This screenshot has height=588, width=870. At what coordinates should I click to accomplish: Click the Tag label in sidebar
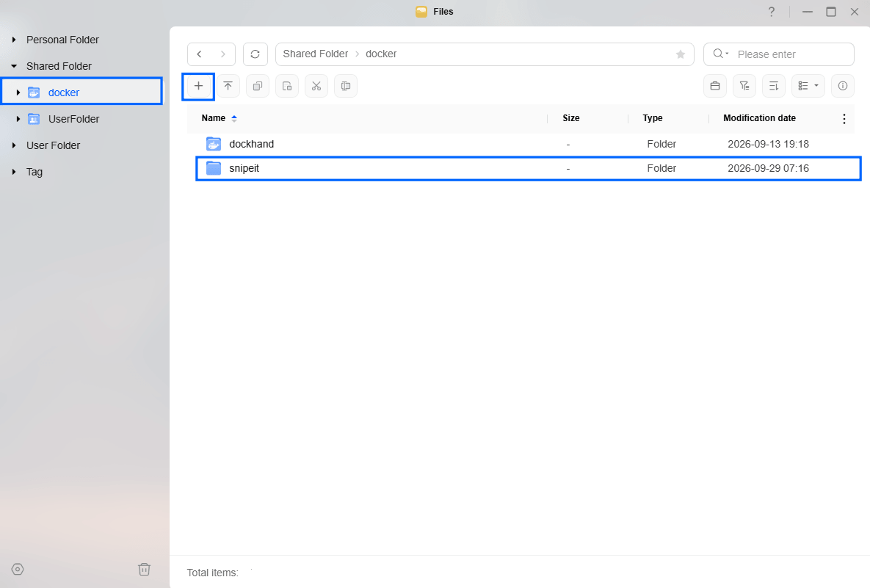pos(35,172)
